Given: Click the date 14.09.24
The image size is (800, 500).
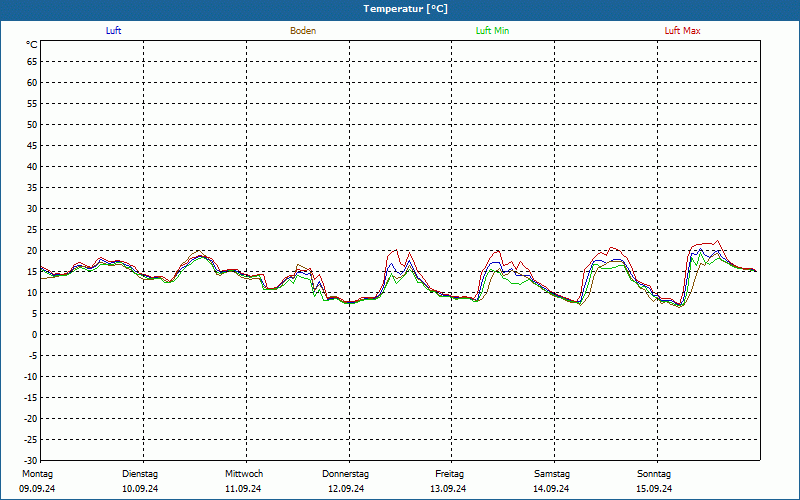Looking at the screenshot, I should 551,489.
